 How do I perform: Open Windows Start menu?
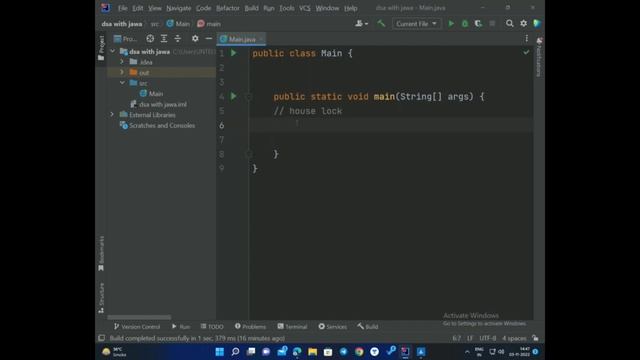(220, 351)
